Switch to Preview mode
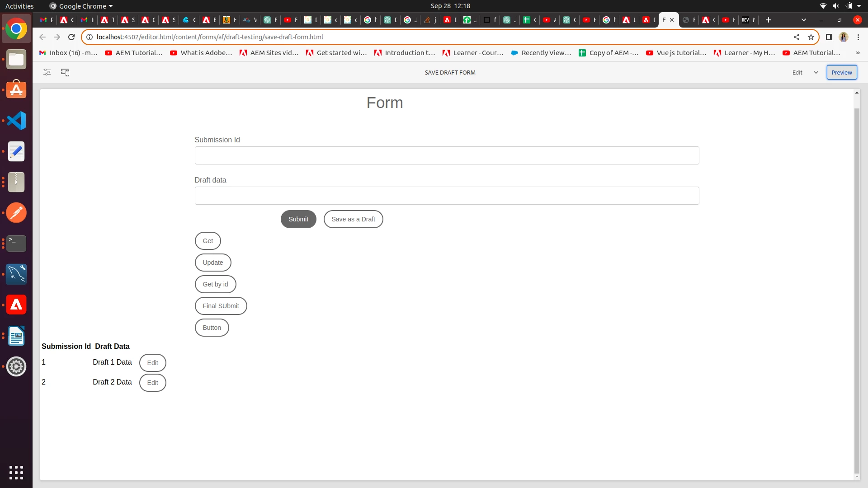868x488 pixels. (841, 72)
